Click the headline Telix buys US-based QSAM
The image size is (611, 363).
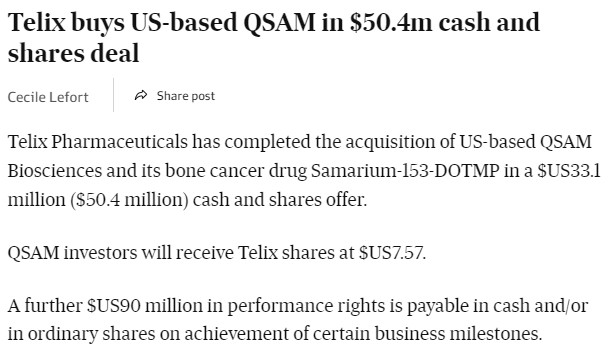(x=274, y=37)
